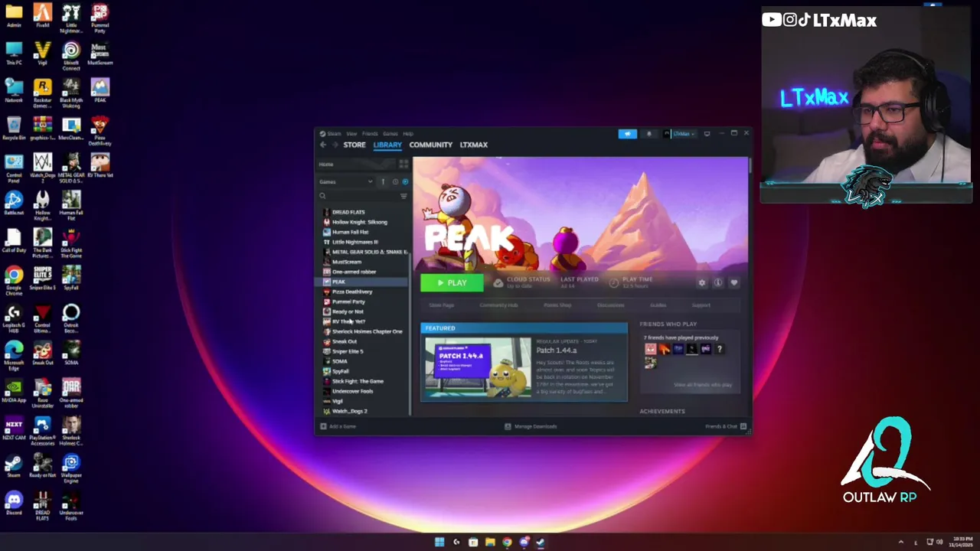Open the STORE tab in Steam
The image size is (980, 551).
(354, 145)
